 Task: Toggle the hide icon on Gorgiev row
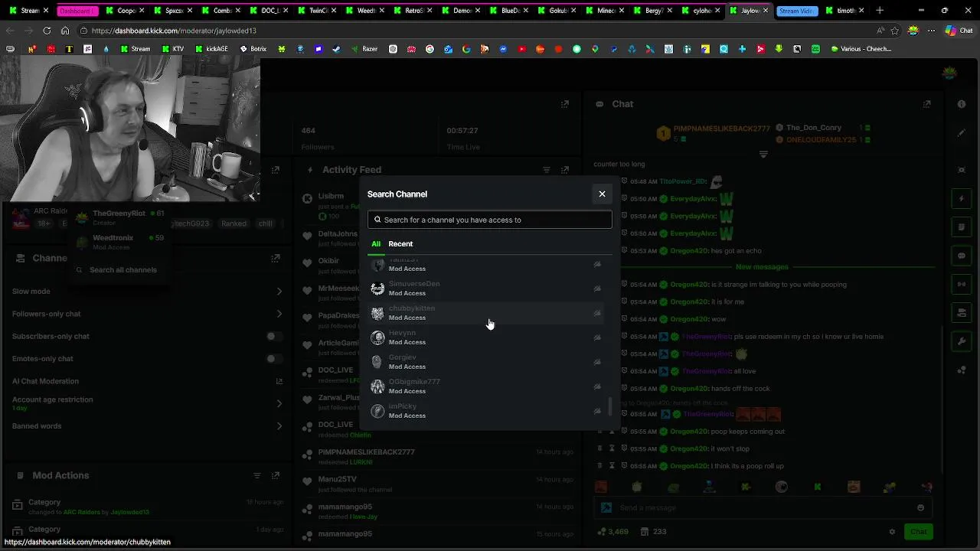click(597, 362)
